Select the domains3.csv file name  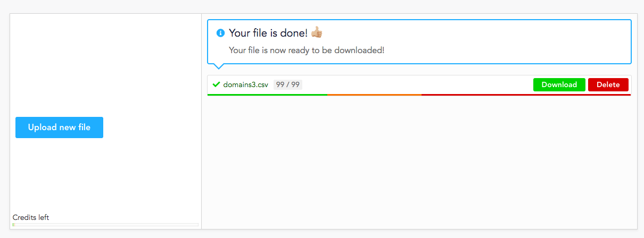[246, 84]
